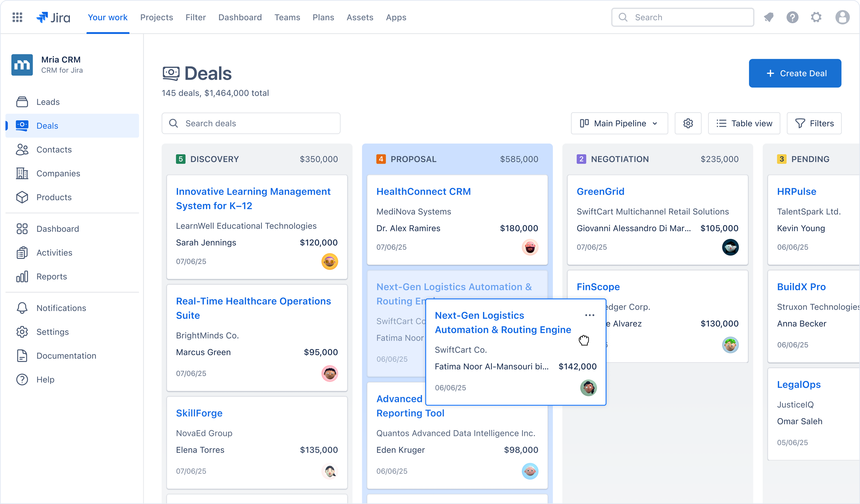Open the three-dot menu on Next-Gen Logistics card
The width and height of the screenshot is (860, 504).
coord(589,315)
